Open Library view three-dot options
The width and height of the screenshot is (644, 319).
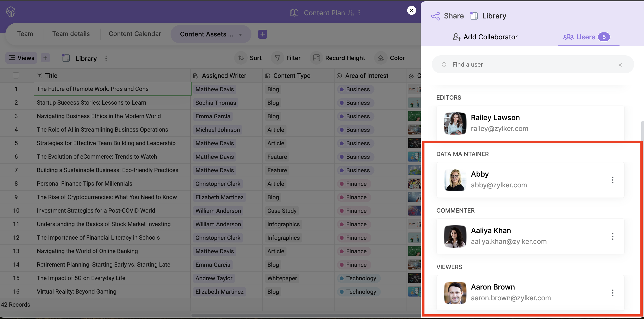click(106, 58)
